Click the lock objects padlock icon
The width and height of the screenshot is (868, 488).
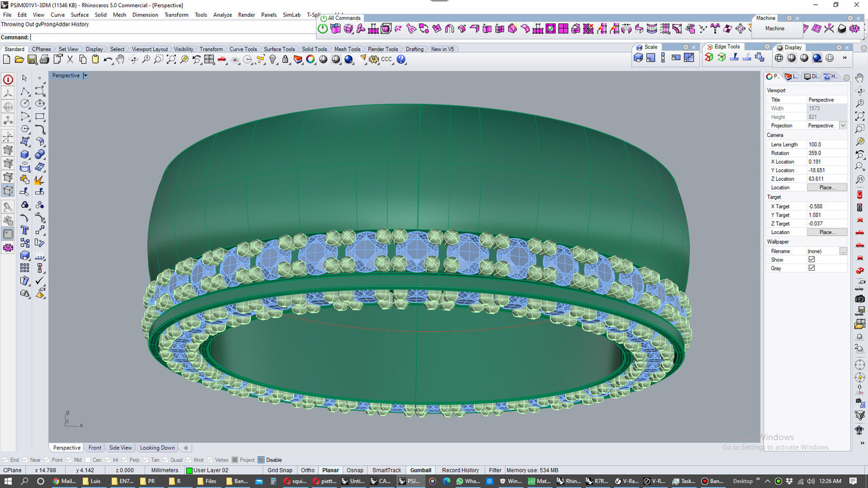[x=285, y=59]
